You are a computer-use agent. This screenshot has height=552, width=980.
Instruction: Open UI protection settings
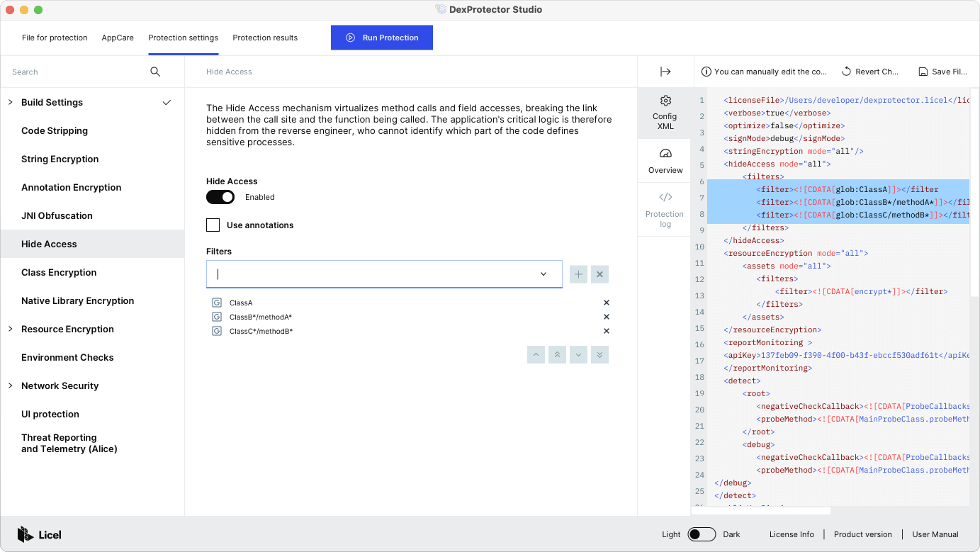(92, 414)
